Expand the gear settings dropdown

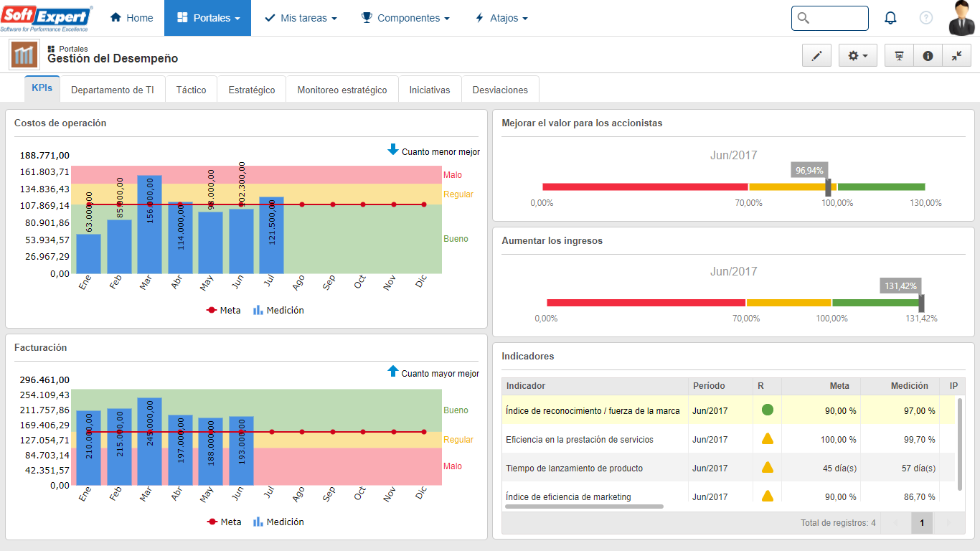click(x=857, y=55)
